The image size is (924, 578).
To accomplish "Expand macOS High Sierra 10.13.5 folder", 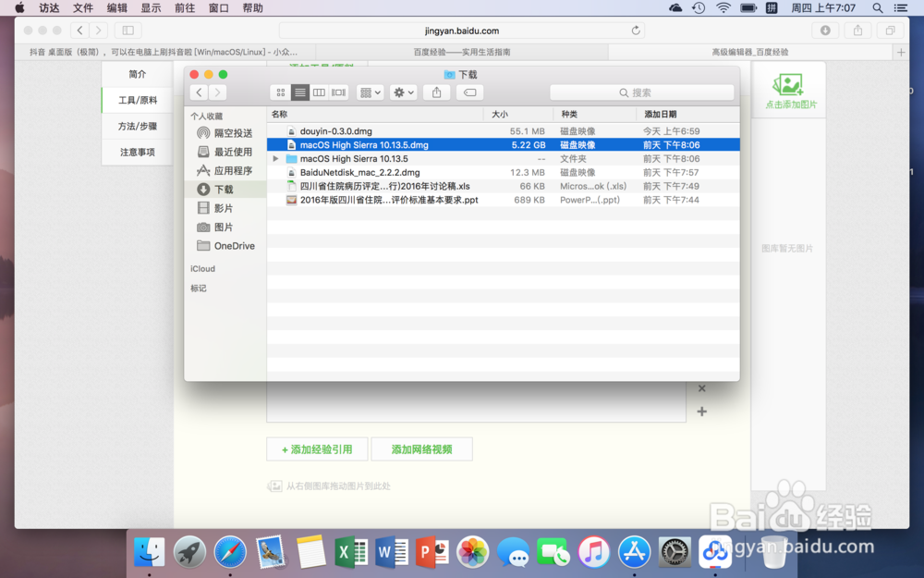I will (275, 159).
